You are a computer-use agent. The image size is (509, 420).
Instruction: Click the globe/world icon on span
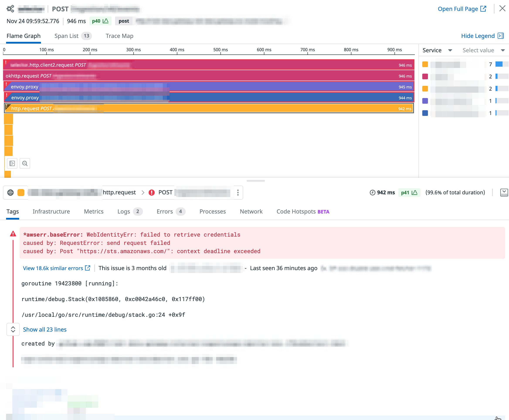tap(11, 193)
